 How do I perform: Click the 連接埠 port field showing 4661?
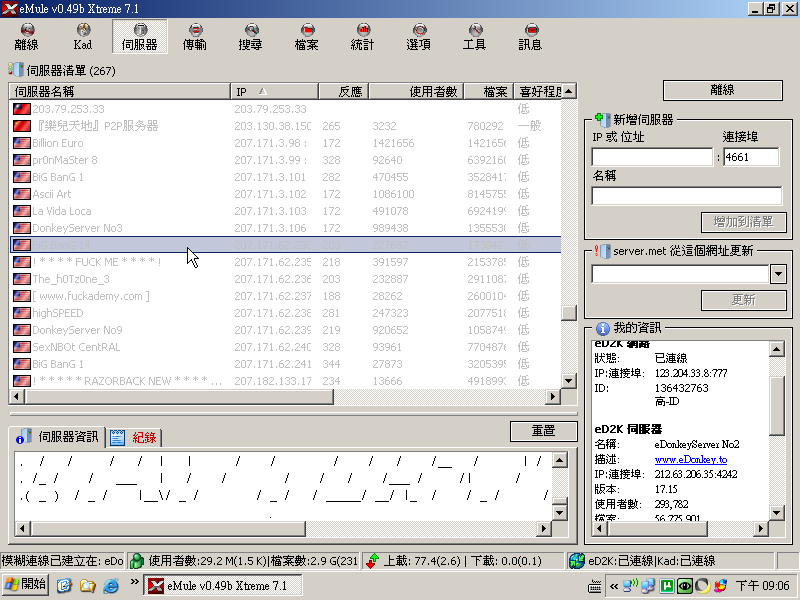(751, 157)
